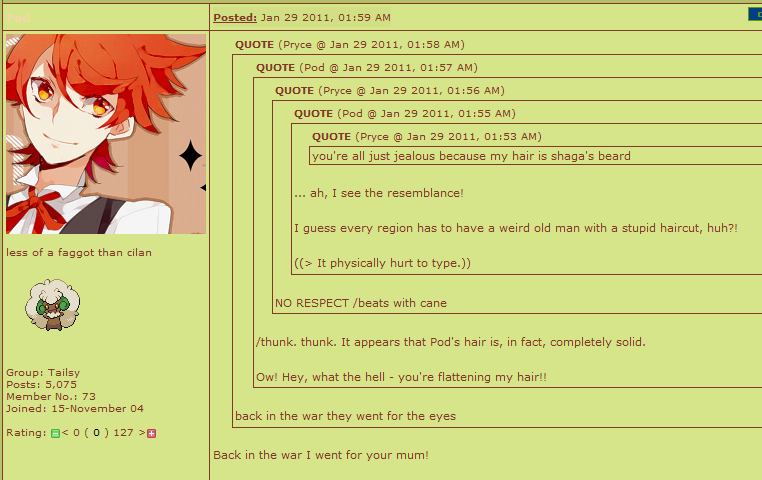This screenshot has height=480, width=762.
Task: Click the reply line "Back in the war I went for your mum!"
Action: tap(321, 455)
